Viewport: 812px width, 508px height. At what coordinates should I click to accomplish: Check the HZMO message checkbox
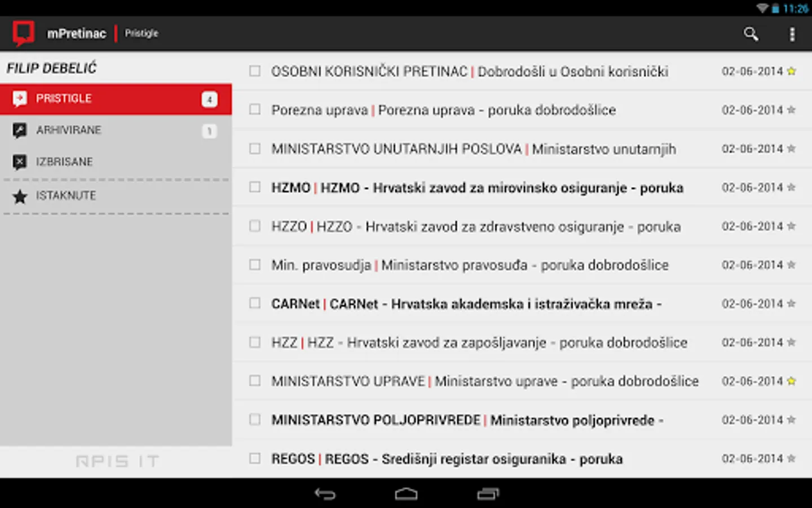point(255,187)
